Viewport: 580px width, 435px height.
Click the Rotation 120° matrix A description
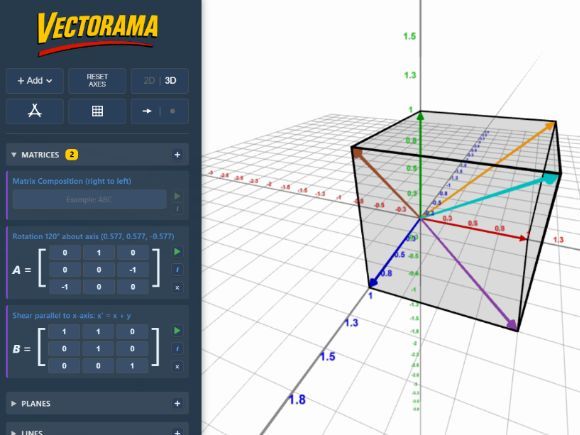pos(93,236)
